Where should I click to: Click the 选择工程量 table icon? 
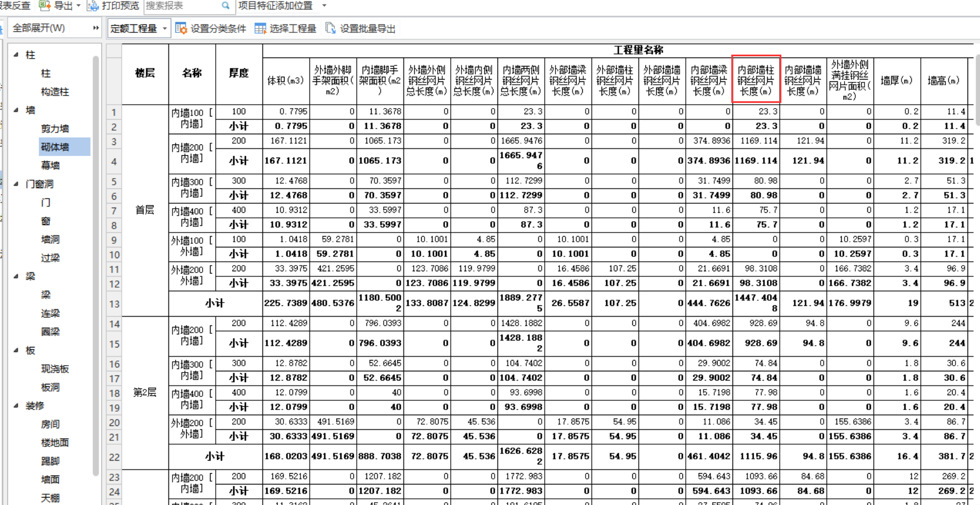260,28
